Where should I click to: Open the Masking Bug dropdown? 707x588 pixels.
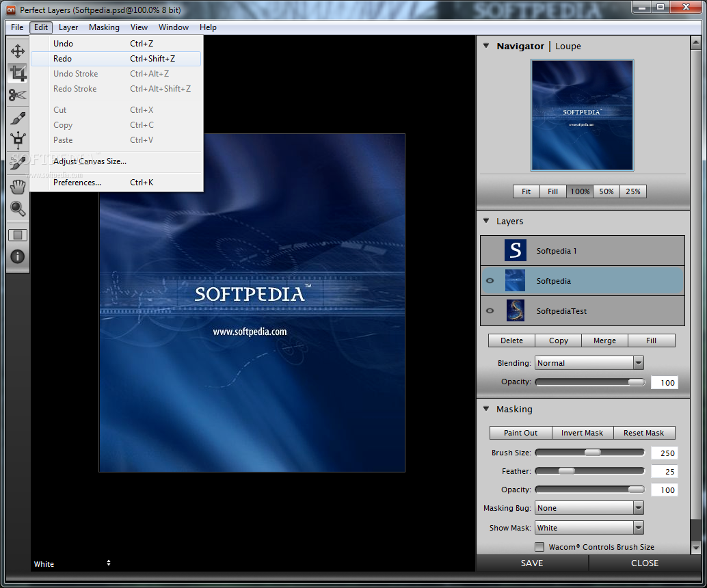click(x=589, y=508)
